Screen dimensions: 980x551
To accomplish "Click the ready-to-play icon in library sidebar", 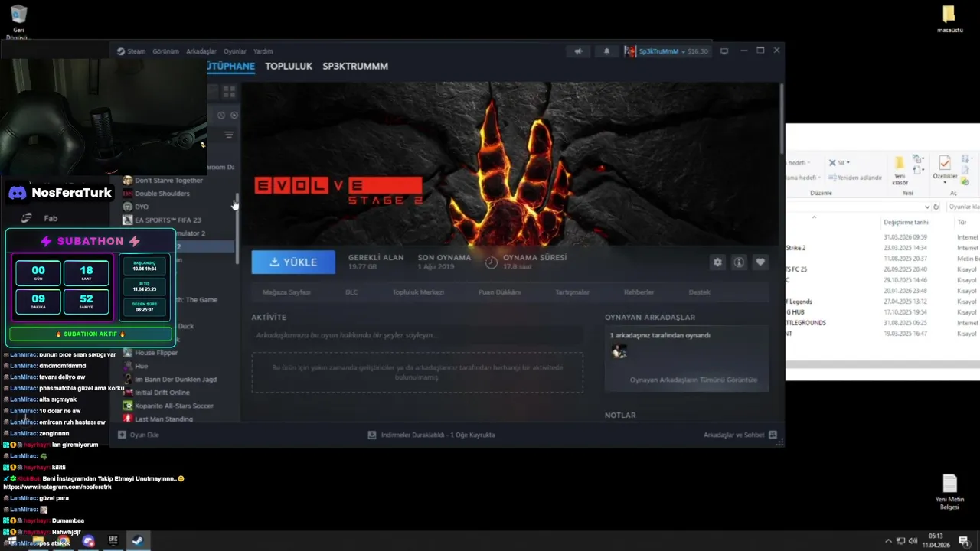I will tap(234, 116).
